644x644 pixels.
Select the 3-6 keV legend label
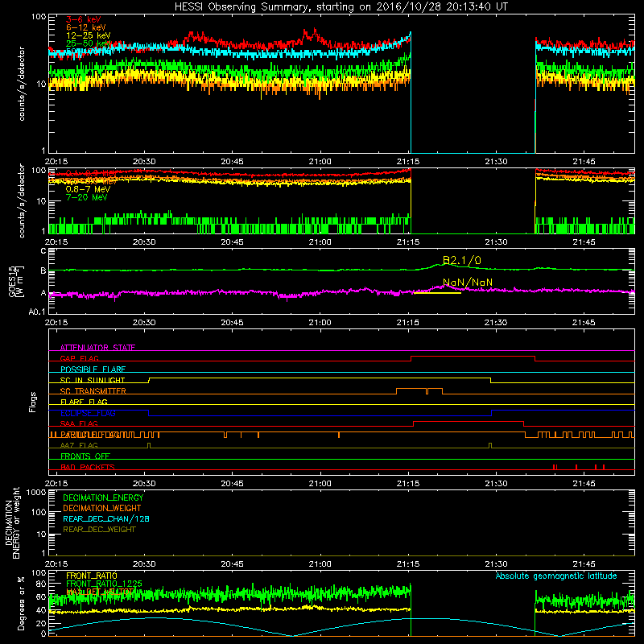[84, 19]
